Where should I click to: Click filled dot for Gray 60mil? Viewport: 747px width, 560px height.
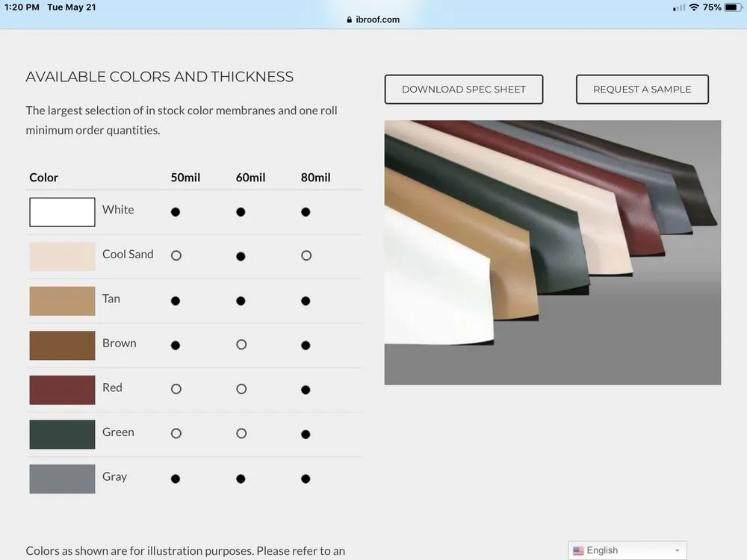(241, 479)
